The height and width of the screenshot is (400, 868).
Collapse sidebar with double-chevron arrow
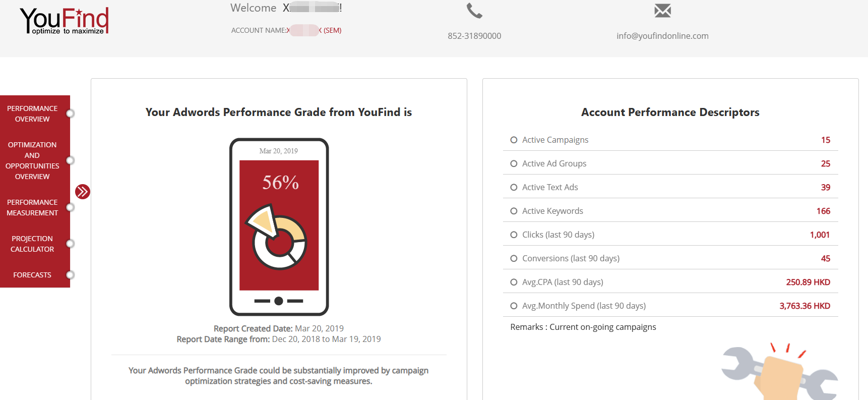(83, 192)
